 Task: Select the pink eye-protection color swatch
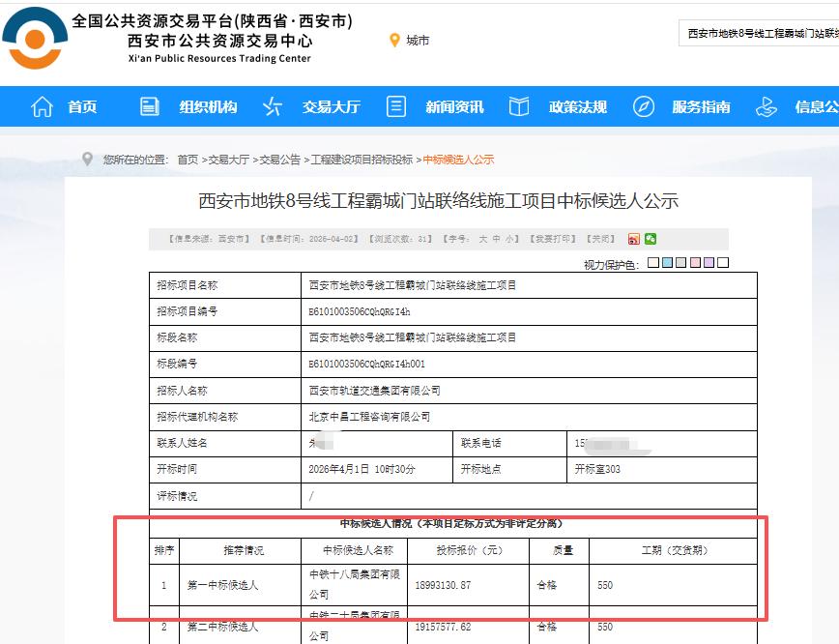coord(696,262)
